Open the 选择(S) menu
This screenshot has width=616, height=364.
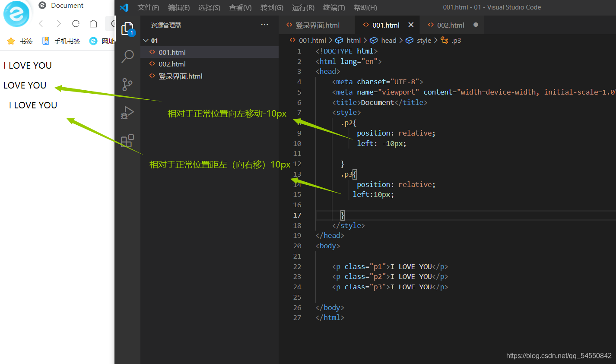[209, 7]
